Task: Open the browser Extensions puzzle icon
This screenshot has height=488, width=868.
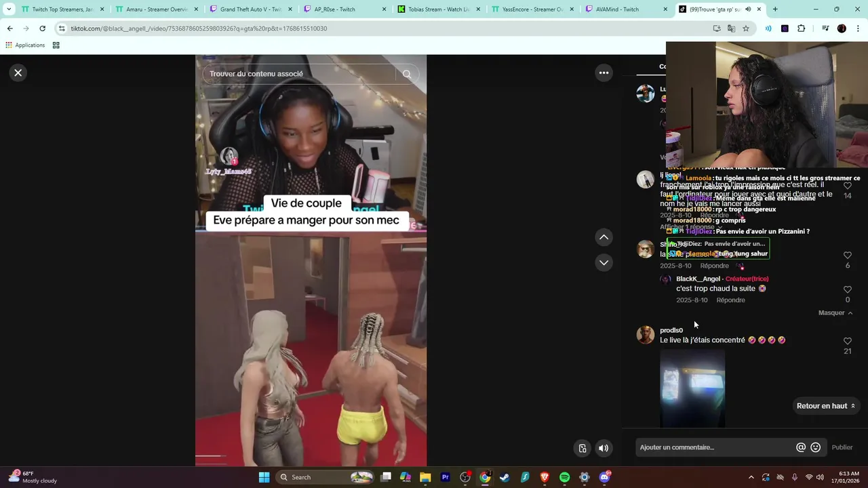Action: (801, 28)
